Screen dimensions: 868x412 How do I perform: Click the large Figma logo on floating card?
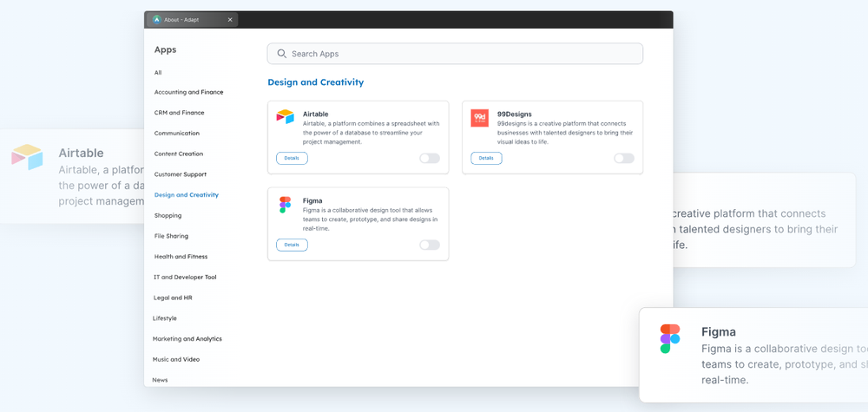tap(670, 339)
